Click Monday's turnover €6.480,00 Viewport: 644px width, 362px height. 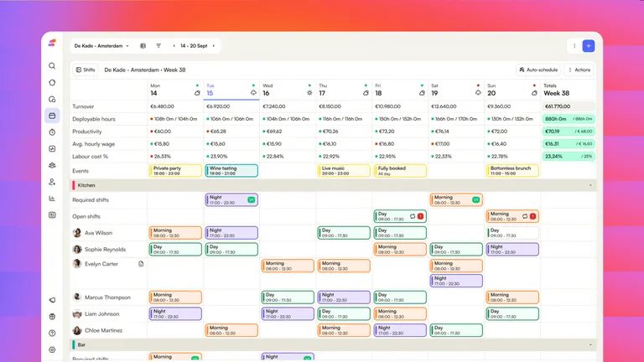pyautogui.click(x=162, y=106)
